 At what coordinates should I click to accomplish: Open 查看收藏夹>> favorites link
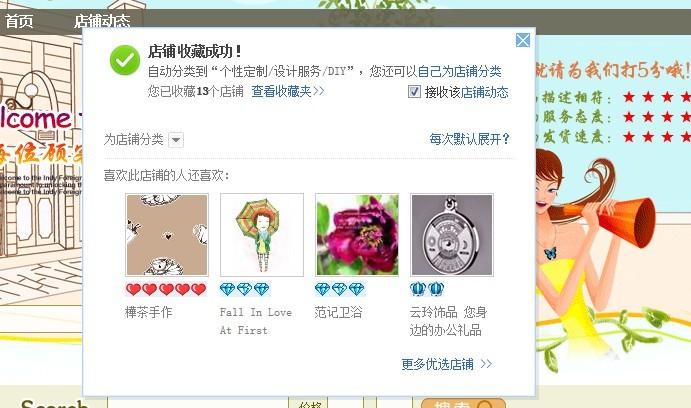(x=288, y=91)
